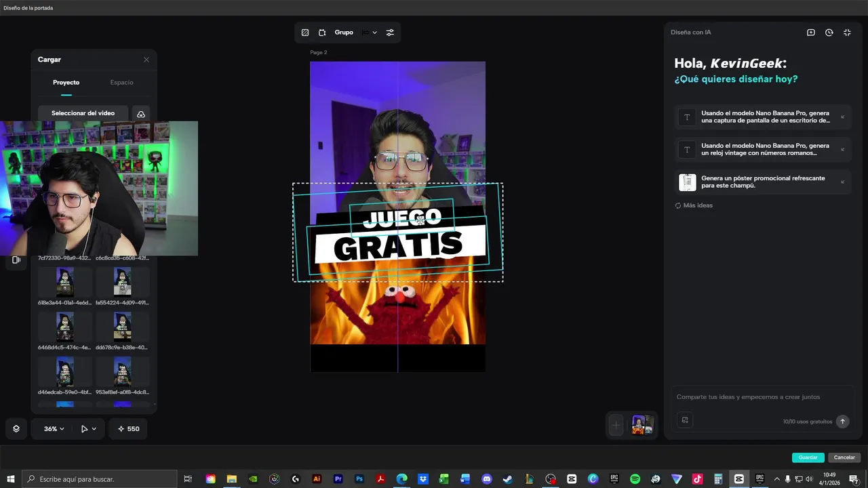Screen dimensions: 868x488
Task: Click the background icon in the top toolbar
Action: (305, 33)
